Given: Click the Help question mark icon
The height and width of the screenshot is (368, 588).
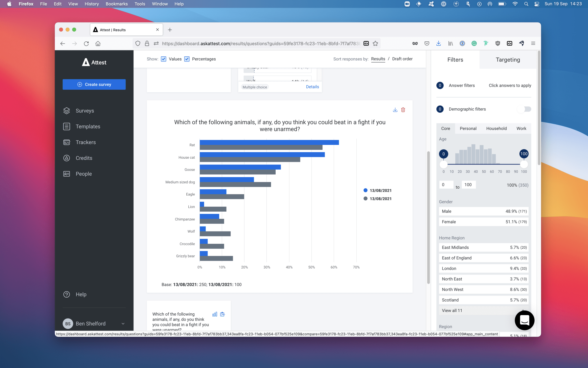Looking at the screenshot, I should pos(67,294).
